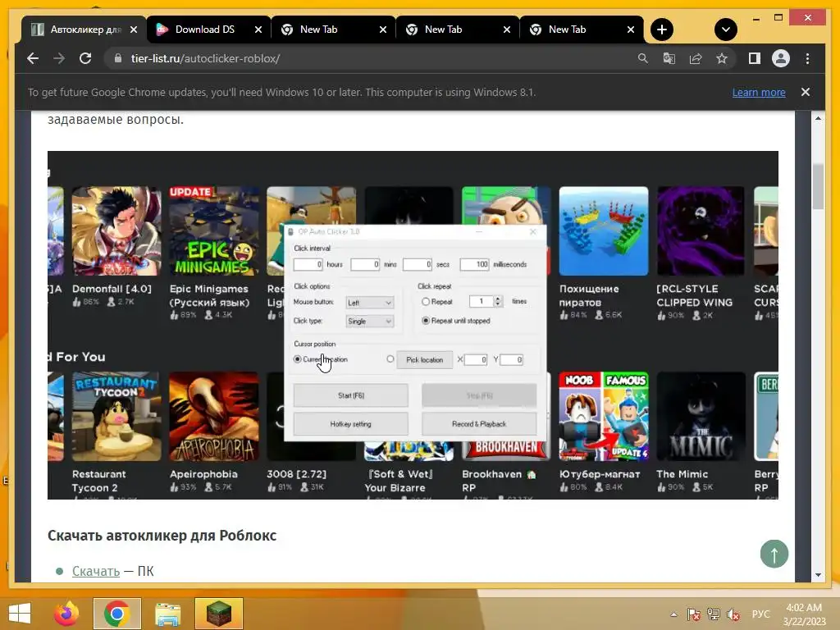This screenshot has width=840, height=630.
Task: Share this page using address bar icon
Action: tap(696, 58)
